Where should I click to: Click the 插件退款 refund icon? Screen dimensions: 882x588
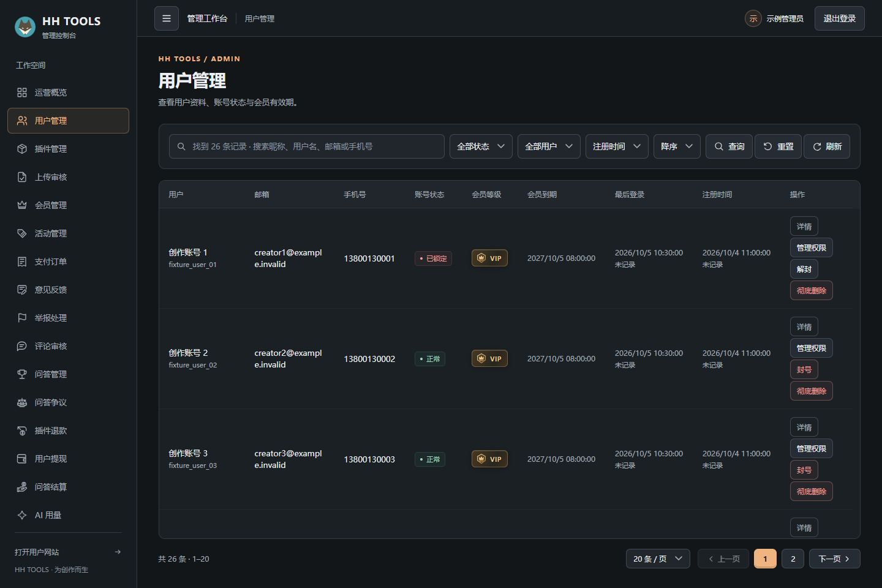tap(22, 431)
